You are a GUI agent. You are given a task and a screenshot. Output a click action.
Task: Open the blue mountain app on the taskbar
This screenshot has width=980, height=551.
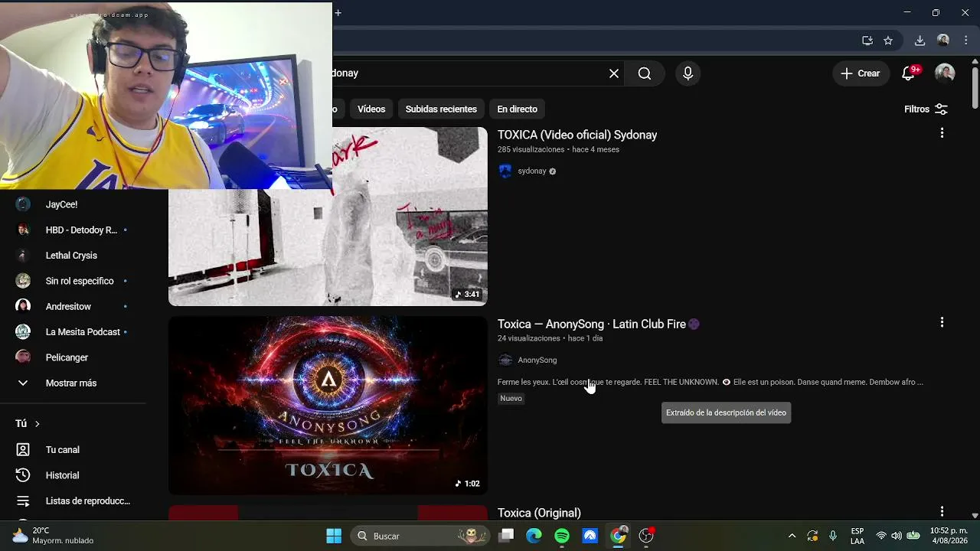(x=590, y=536)
